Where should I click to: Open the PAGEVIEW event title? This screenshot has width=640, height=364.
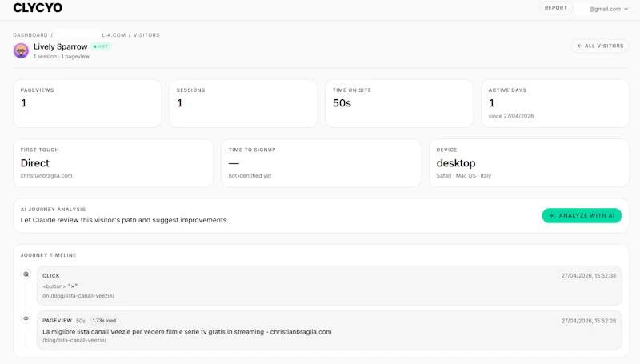(x=187, y=332)
